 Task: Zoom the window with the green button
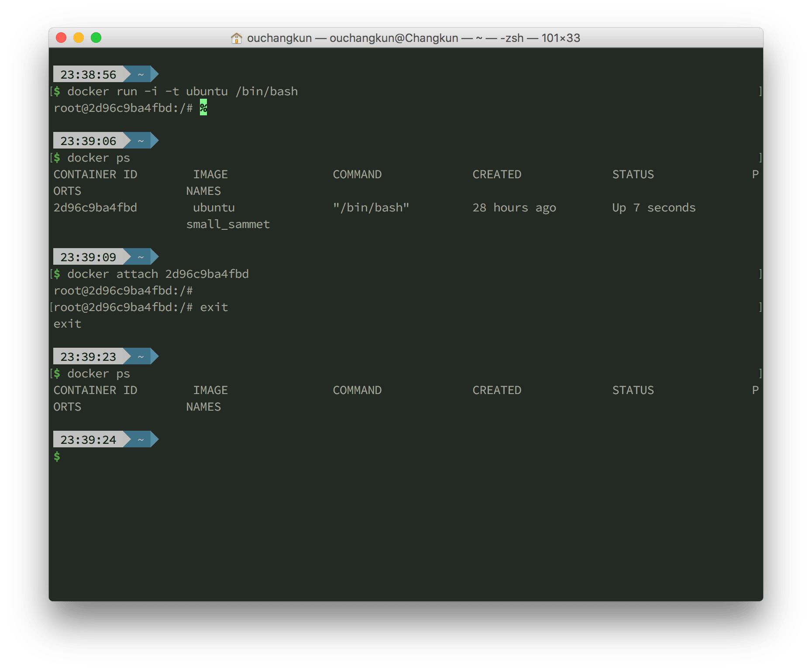[x=96, y=38]
